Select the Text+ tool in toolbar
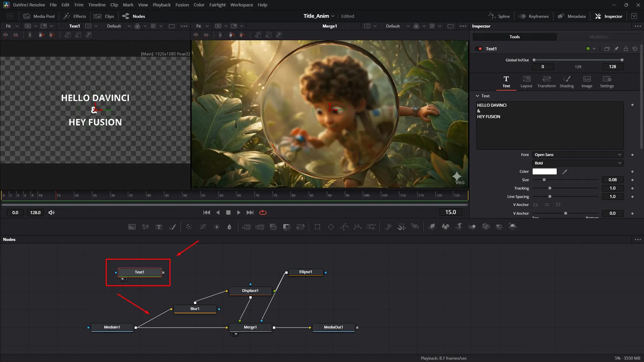644x362 pixels. (159, 227)
